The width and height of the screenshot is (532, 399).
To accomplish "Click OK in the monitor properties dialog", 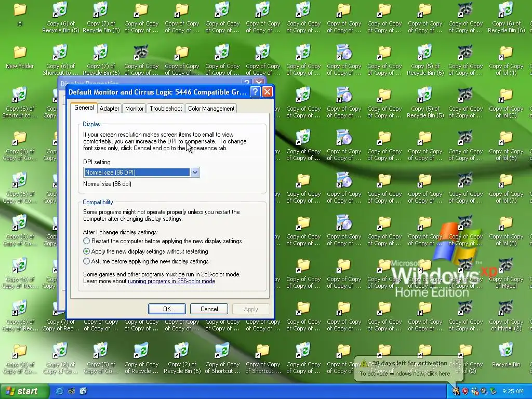I will click(x=167, y=309).
